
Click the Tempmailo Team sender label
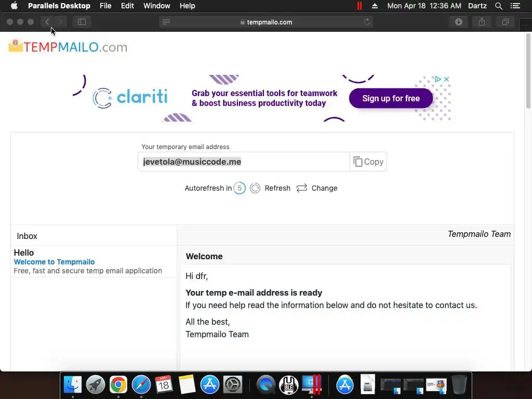point(479,234)
